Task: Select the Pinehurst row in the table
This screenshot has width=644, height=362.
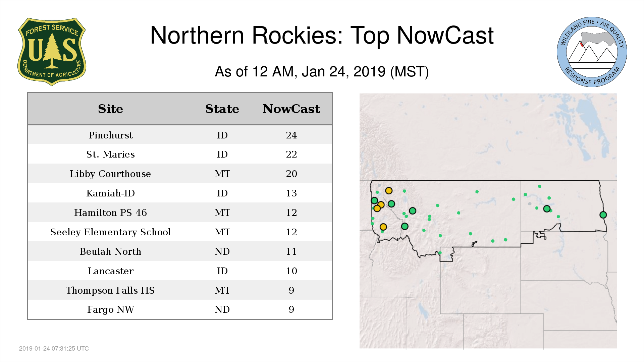Action: point(111,135)
